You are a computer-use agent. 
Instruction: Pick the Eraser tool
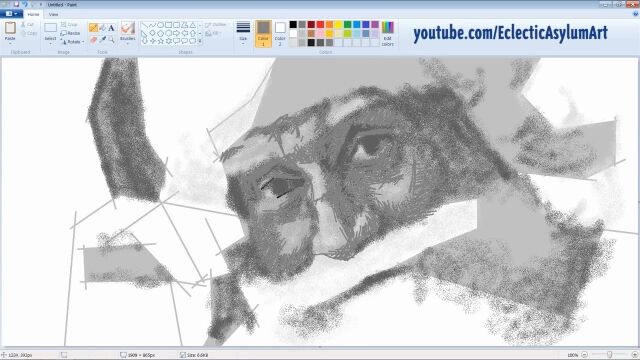tap(93, 40)
